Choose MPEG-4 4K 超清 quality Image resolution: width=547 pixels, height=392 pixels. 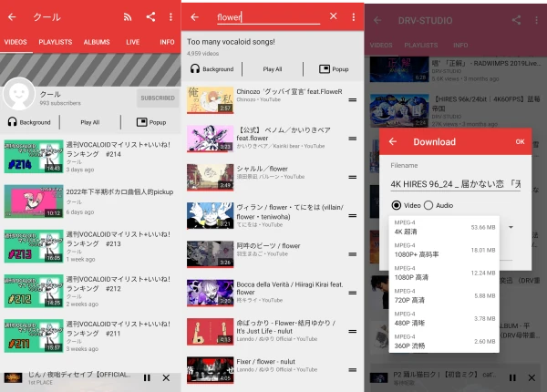point(444,227)
